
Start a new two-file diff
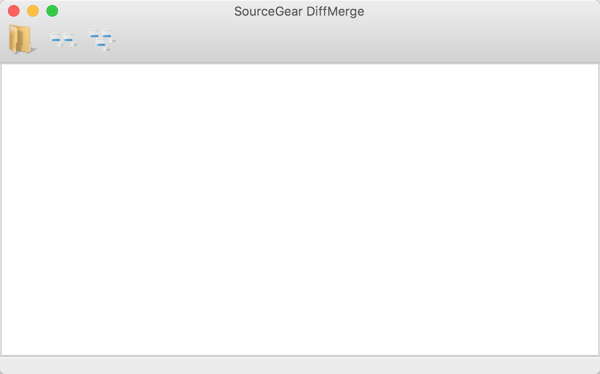(x=64, y=40)
